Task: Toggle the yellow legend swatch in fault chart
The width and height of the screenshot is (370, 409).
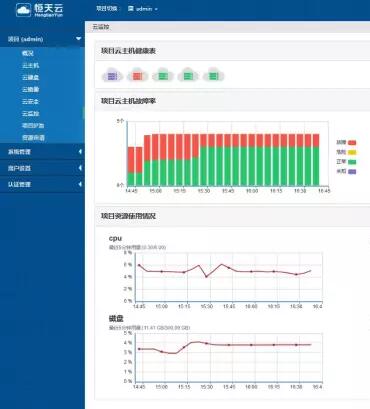Action: point(352,152)
